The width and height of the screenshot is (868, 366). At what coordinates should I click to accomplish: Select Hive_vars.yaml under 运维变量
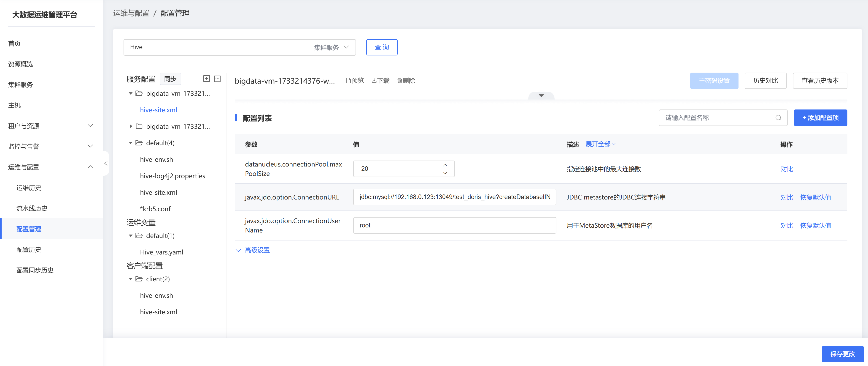pos(161,252)
